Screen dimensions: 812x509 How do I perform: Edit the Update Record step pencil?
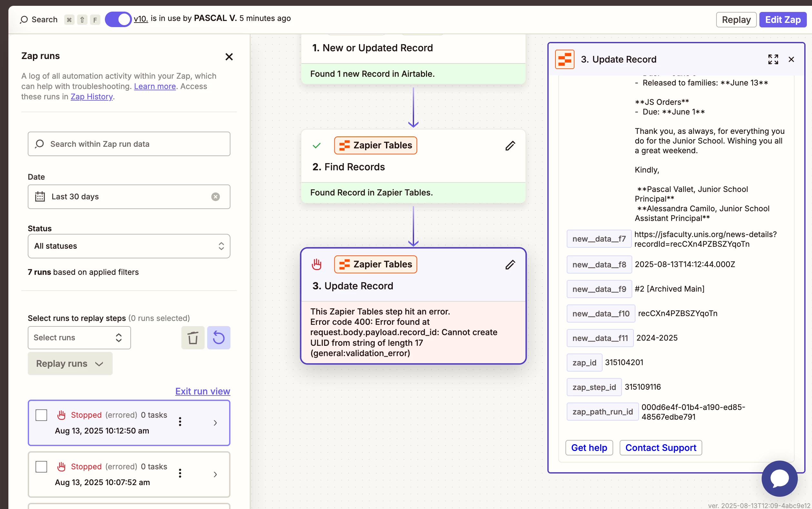click(x=510, y=264)
